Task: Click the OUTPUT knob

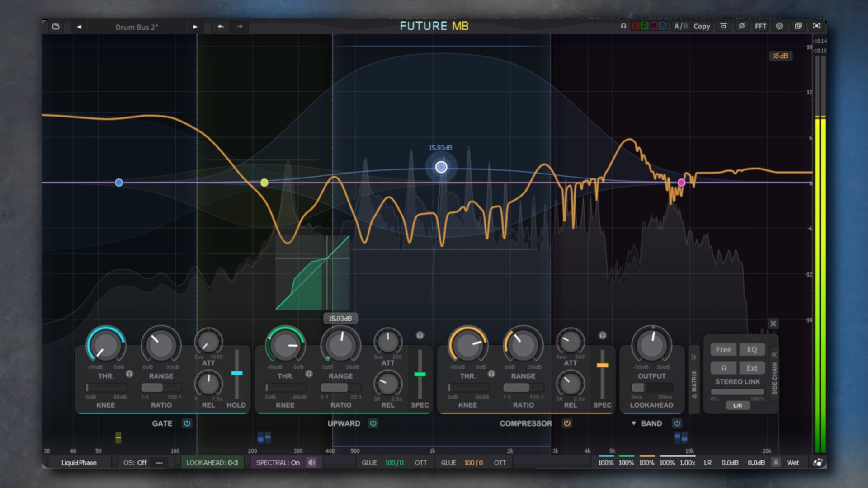Action: (652, 345)
